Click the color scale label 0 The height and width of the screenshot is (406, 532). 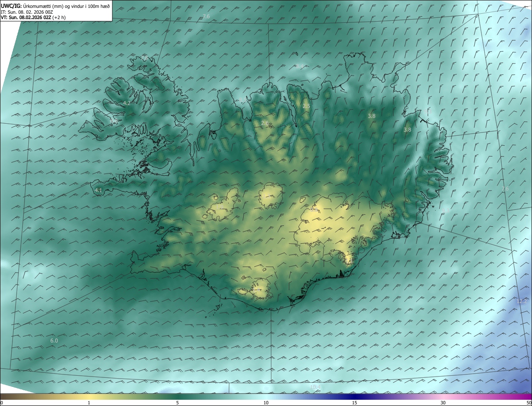(x=2, y=403)
